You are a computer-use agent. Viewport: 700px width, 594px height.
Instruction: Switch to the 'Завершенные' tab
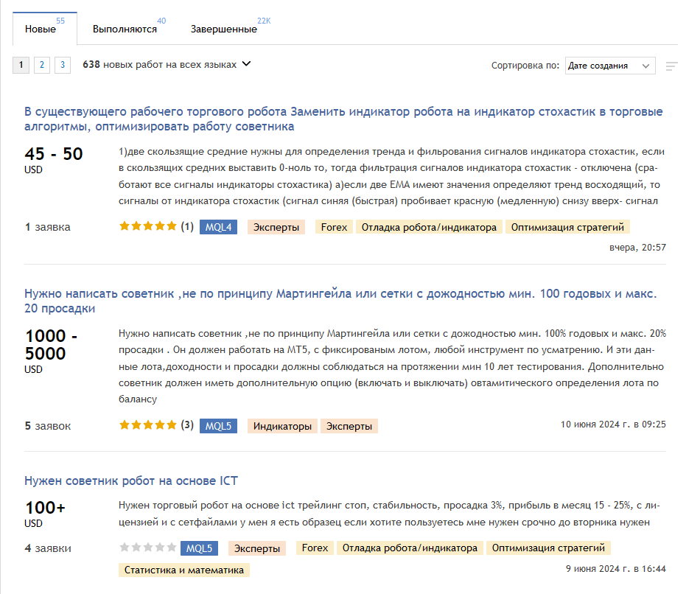pos(224,29)
